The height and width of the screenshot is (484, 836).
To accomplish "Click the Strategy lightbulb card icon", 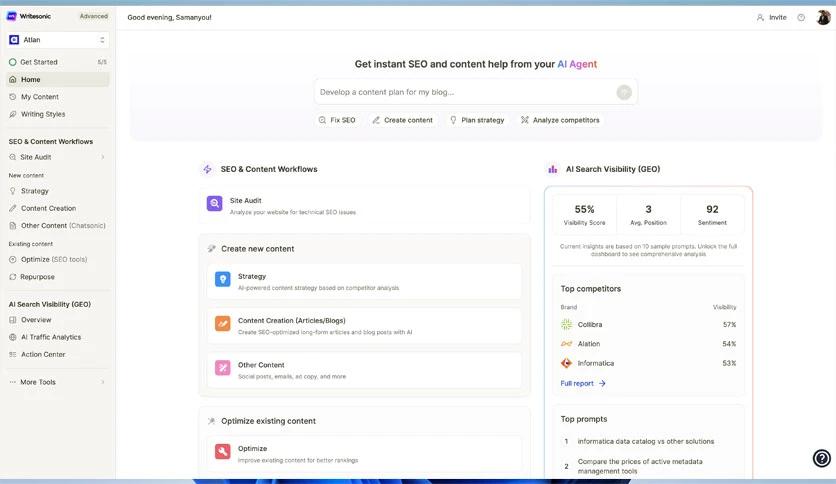I will pyautogui.click(x=222, y=280).
